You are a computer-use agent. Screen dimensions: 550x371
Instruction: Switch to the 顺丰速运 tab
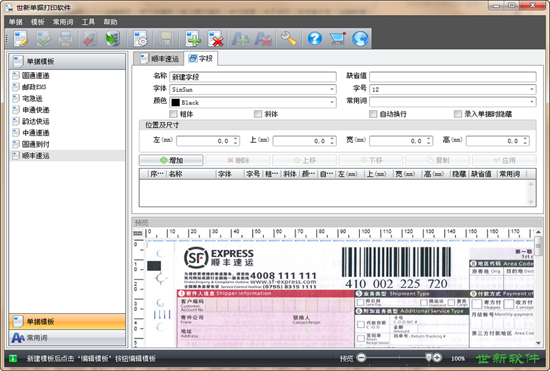[159, 59]
